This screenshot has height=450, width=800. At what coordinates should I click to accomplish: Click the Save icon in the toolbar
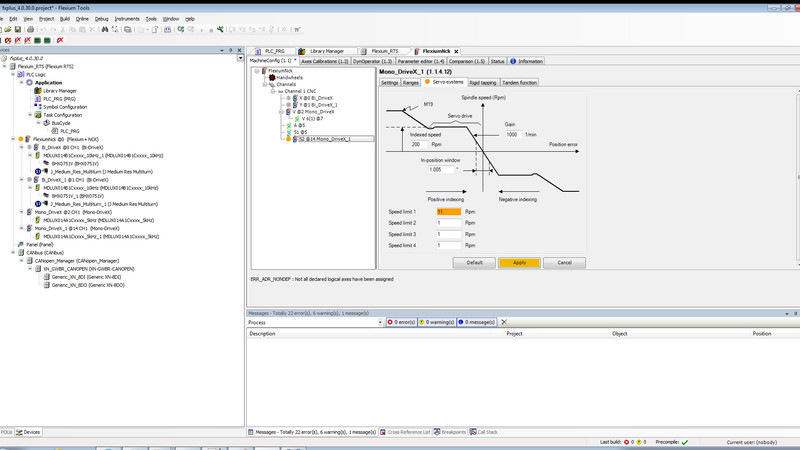point(18,29)
